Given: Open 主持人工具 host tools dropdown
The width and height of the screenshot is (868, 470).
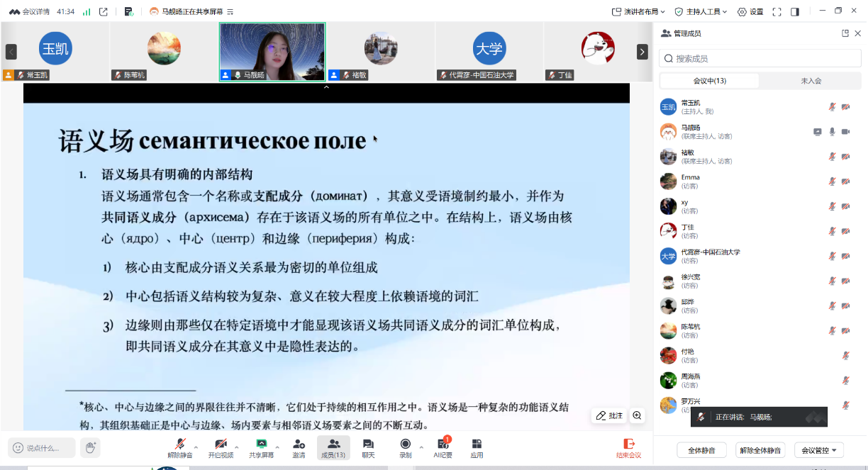Looking at the screenshot, I should [701, 11].
